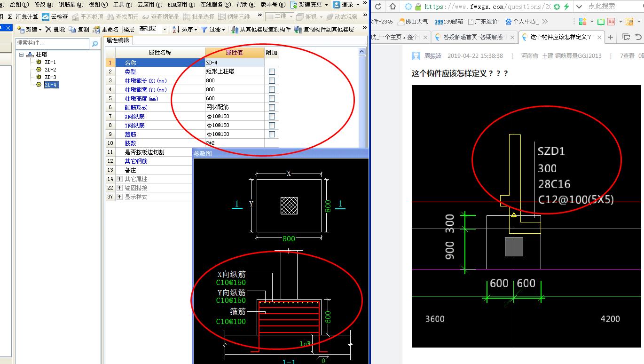This screenshot has height=364, width=644.
Task: Click 从其他楼层复制构件 copy from floor icon
Action: [x=234, y=29]
